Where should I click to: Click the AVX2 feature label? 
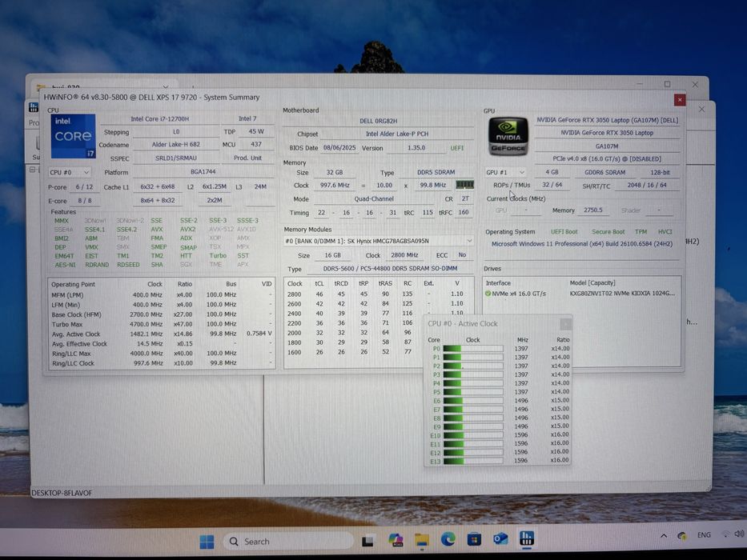coord(187,230)
